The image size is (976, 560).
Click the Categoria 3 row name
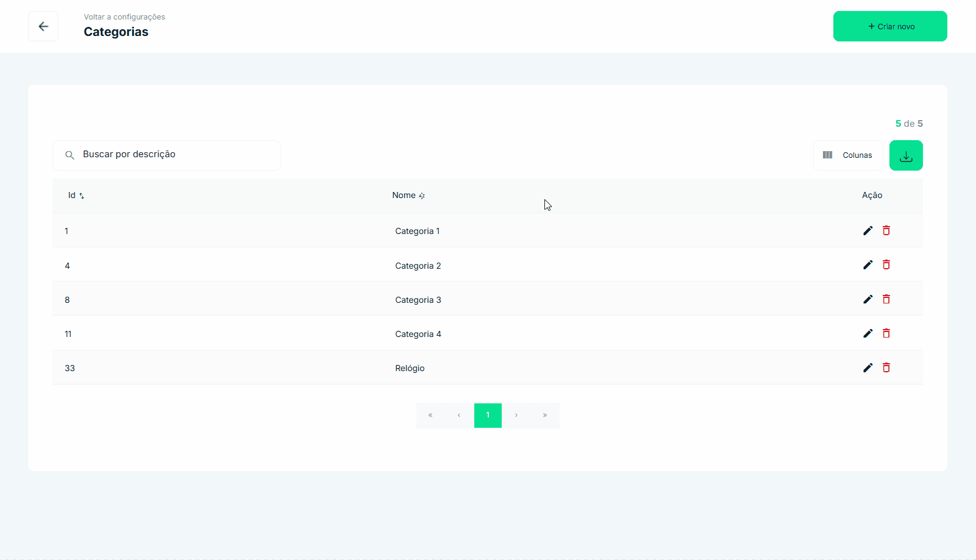418,300
